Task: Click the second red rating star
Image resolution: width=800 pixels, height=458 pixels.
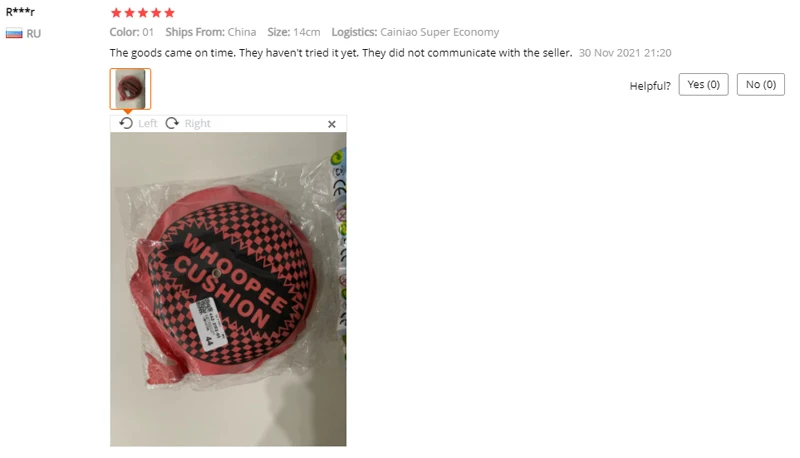Action: click(130, 13)
